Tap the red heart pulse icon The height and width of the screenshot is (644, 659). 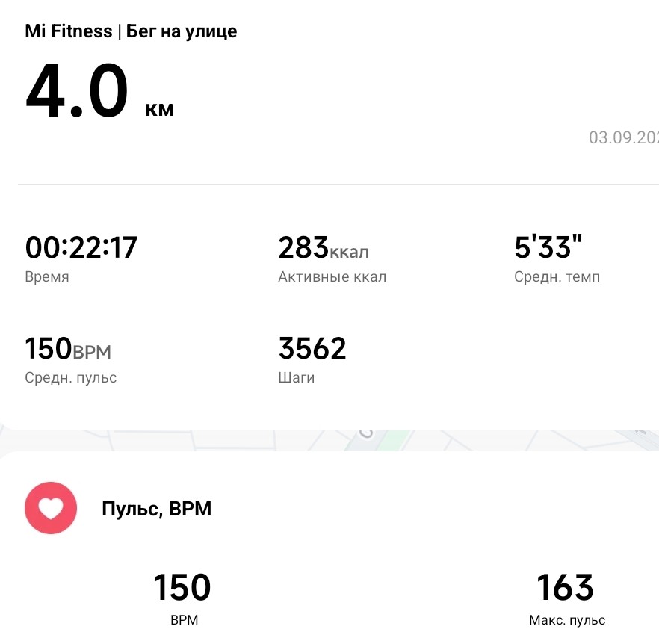click(51, 509)
